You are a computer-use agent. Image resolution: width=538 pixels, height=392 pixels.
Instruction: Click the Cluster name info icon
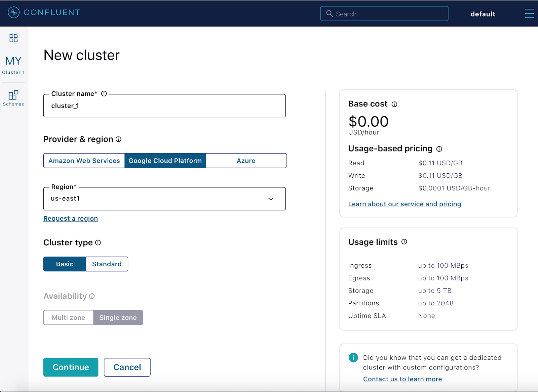pyautogui.click(x=104, y=94)
